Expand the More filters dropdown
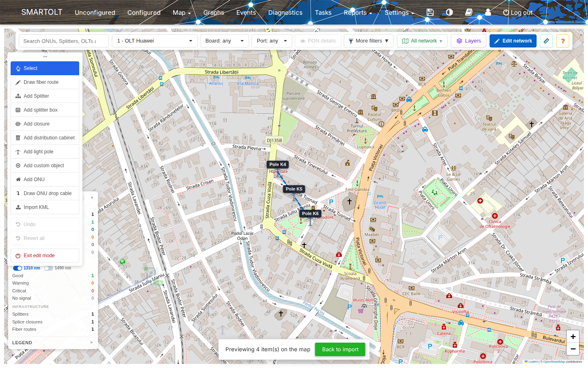The width and height of the screenshot is (588, 368). pos(369,41)
